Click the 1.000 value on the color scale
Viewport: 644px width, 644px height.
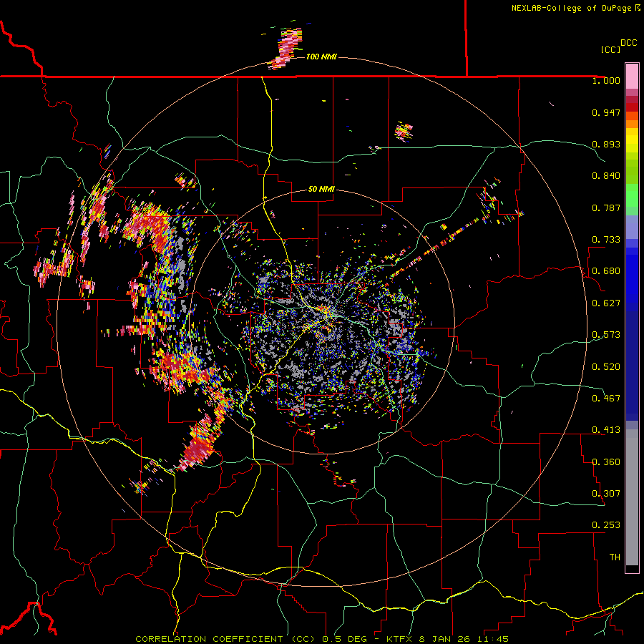pyautogui.click(x=606, y=80)
